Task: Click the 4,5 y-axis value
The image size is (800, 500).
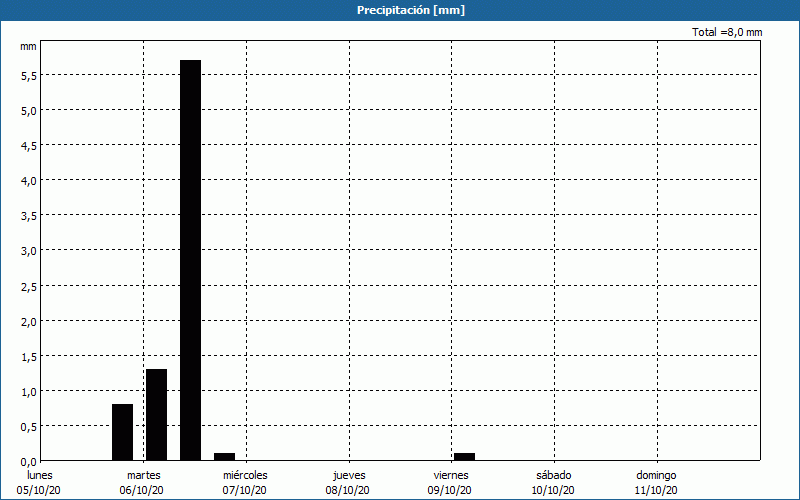Action: [x=29, y=146]
